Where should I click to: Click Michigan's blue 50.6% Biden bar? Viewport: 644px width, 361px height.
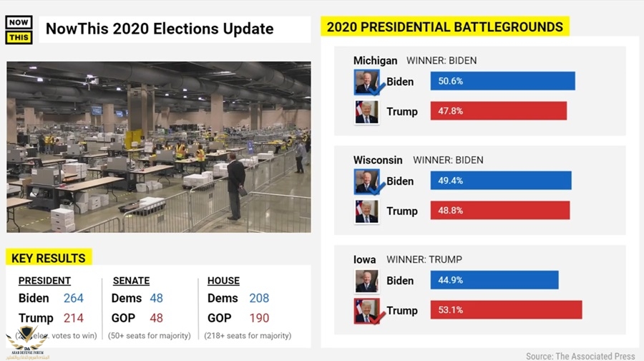tap(502, 81)
